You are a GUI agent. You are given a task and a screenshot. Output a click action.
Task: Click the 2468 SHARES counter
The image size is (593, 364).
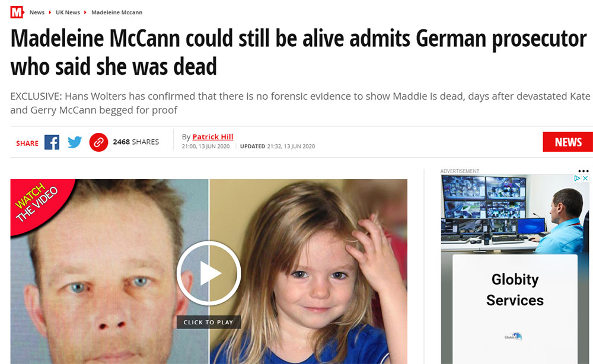tap(136, 142)
